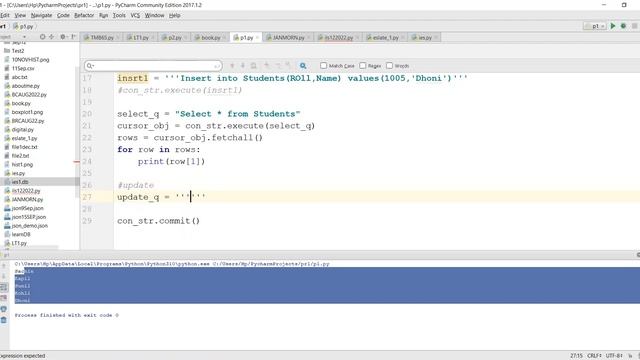Click scroll-from-source target icon in Project panel
Image resolution: width=640 pixels, height=360 pixels.
pos(42,37)
